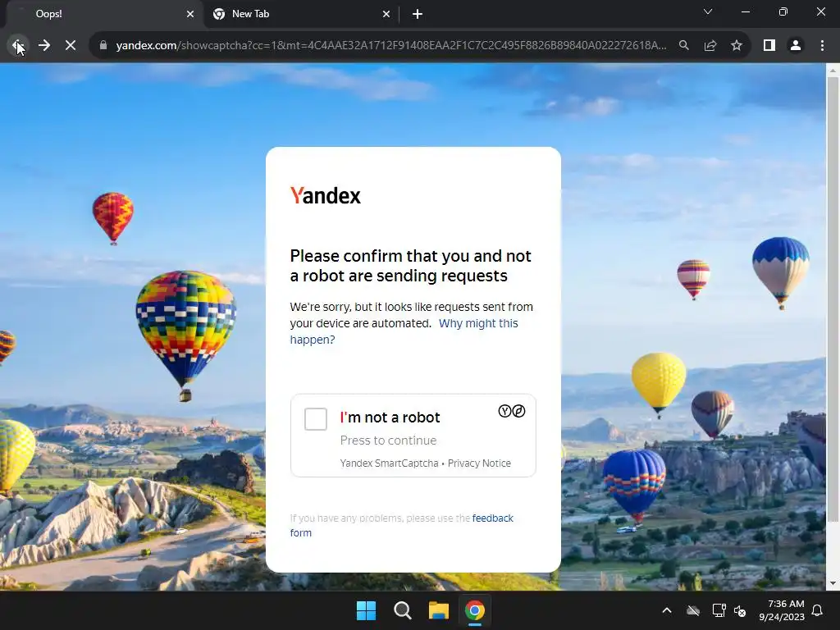Open the notification bell icon
Image resolution: width=840 pixels, height=630 pixels.
click(x=818, y=610)
